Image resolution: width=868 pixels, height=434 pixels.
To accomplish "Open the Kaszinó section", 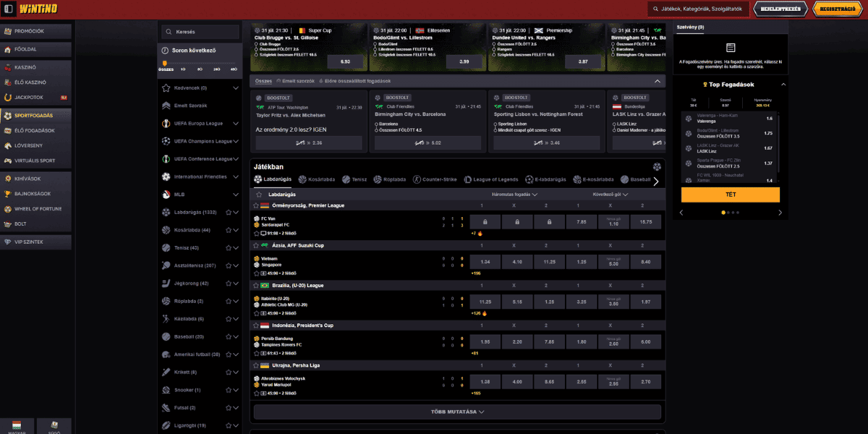I will click(x=35, y=67).
